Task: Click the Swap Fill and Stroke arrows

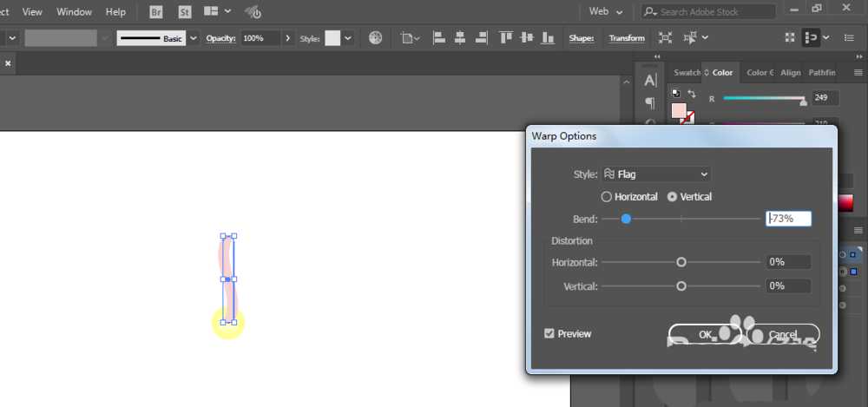Action: (692, 94)
